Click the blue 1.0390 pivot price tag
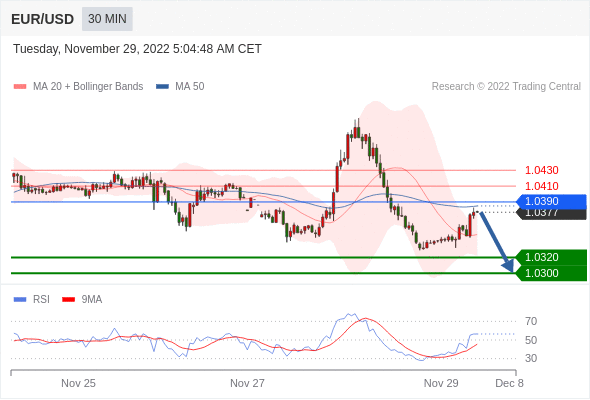Viewport: 590px width, 400px height. coord(552,202)
